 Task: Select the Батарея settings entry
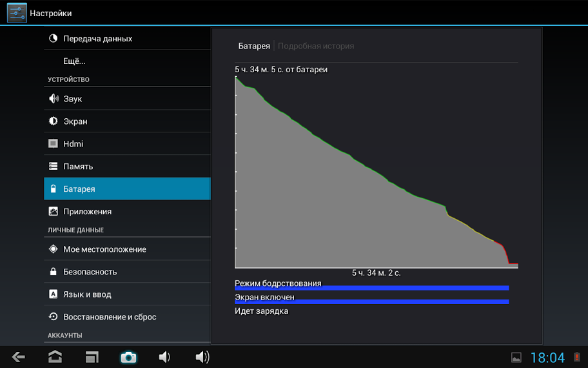(127, 189)
